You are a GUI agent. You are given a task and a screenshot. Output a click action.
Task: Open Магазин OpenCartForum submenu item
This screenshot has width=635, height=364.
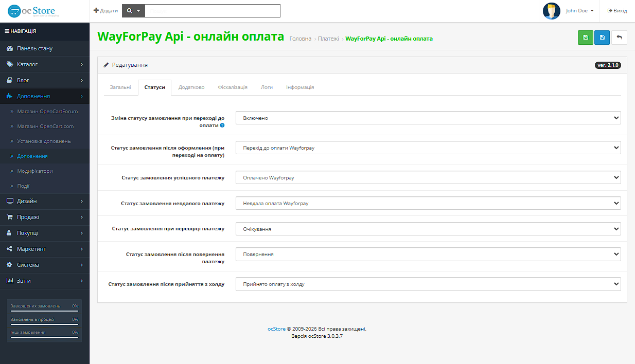click(44, 111)
